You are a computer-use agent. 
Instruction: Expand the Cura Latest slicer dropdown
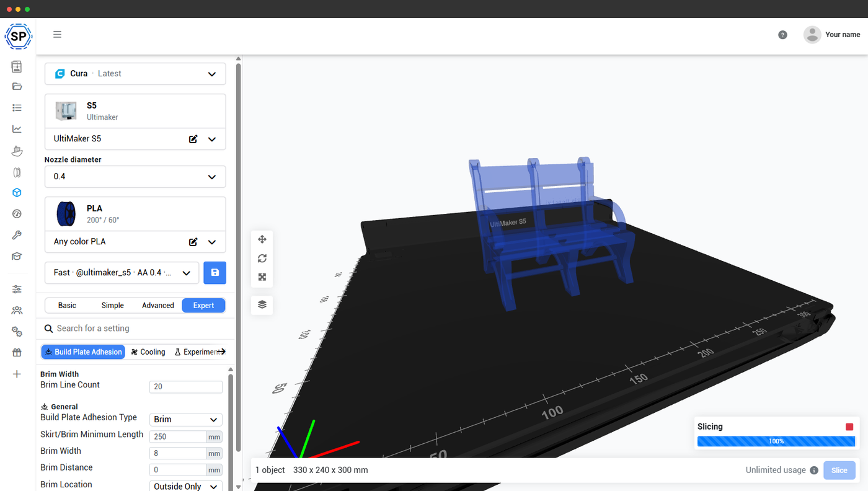(135, 73)
